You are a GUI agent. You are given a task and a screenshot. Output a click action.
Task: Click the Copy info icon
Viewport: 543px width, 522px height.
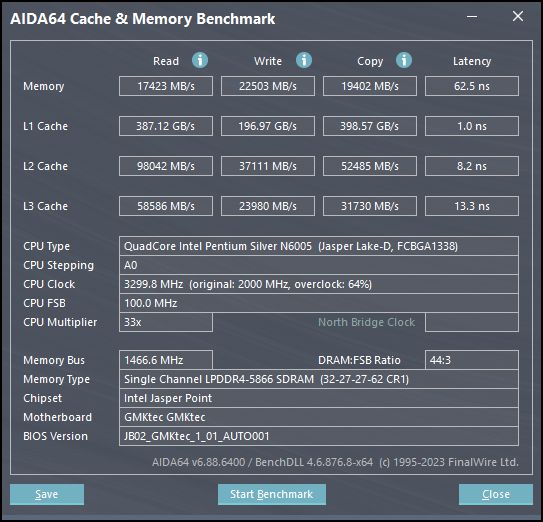tap(404, 60)
